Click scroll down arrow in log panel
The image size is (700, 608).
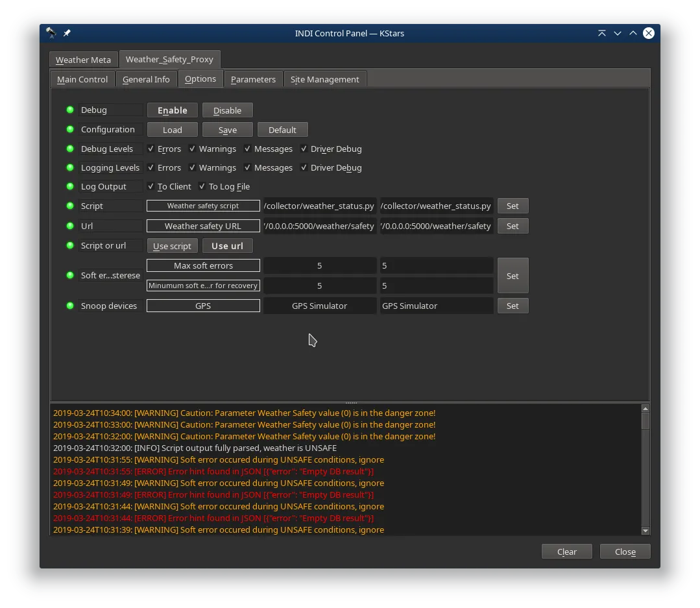645,531
